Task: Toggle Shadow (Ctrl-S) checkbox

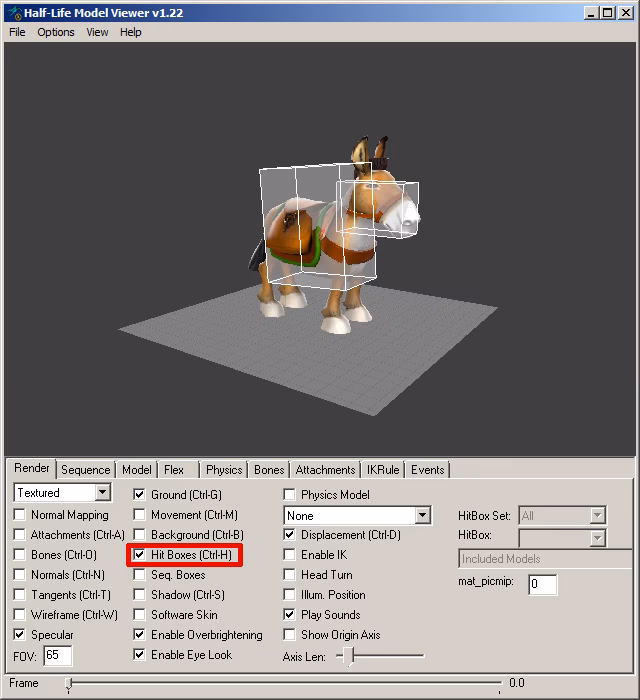Action: 139,595
